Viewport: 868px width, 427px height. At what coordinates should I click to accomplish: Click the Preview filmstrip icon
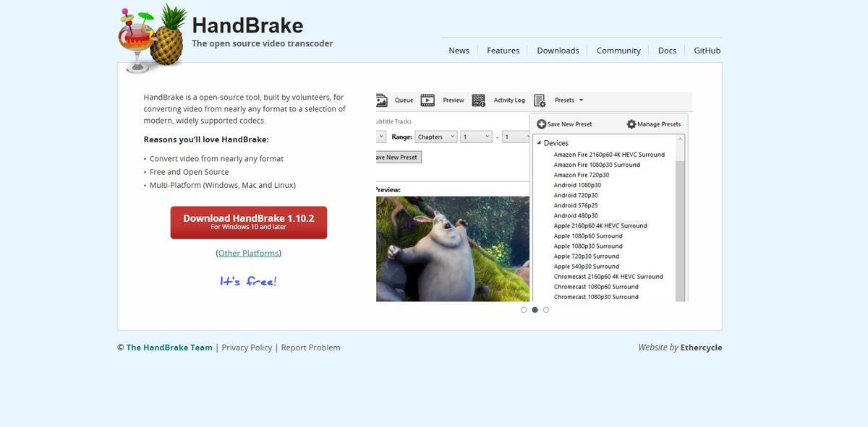427,100
